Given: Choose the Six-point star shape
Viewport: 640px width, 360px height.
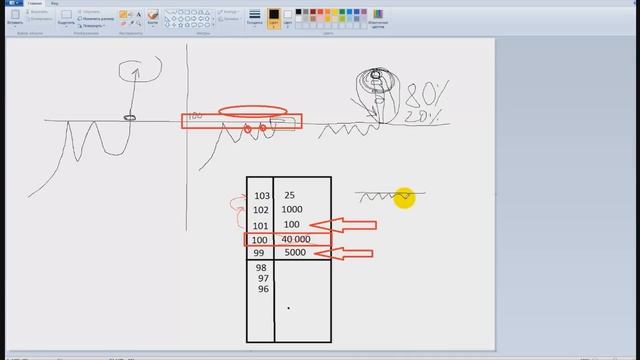Looking at the screenshot, I should (187, 25).
